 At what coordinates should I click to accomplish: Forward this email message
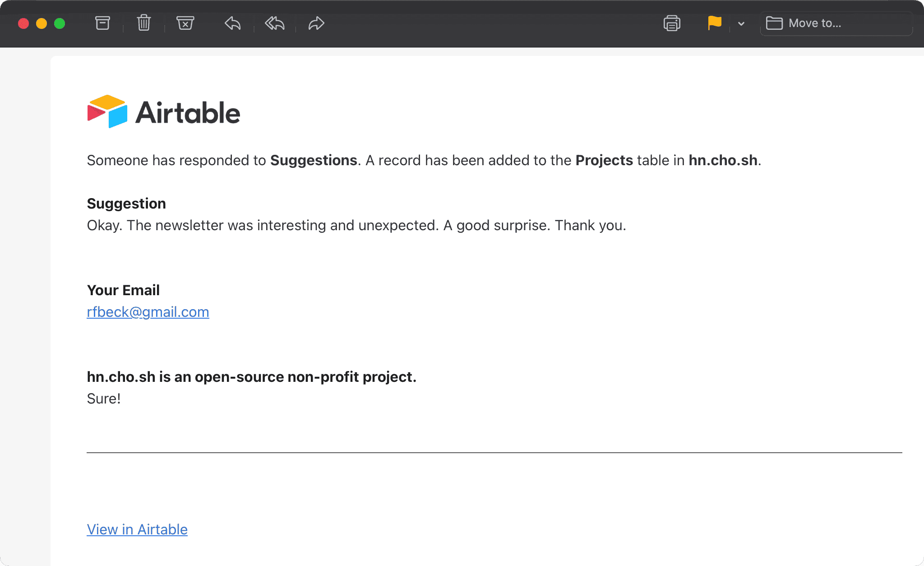pos(316,23)
